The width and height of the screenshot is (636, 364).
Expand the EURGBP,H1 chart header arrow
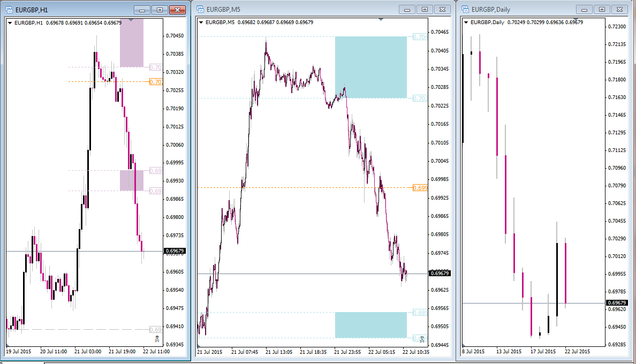point(10,23)
